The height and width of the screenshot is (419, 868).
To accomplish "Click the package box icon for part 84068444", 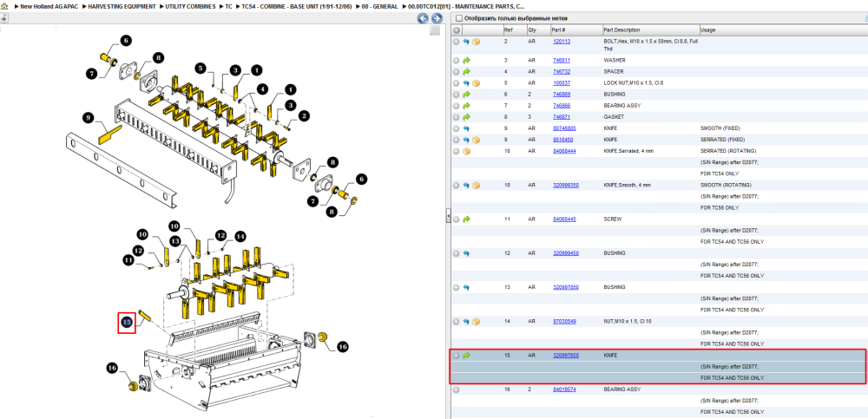I will [x=466, y=151].
